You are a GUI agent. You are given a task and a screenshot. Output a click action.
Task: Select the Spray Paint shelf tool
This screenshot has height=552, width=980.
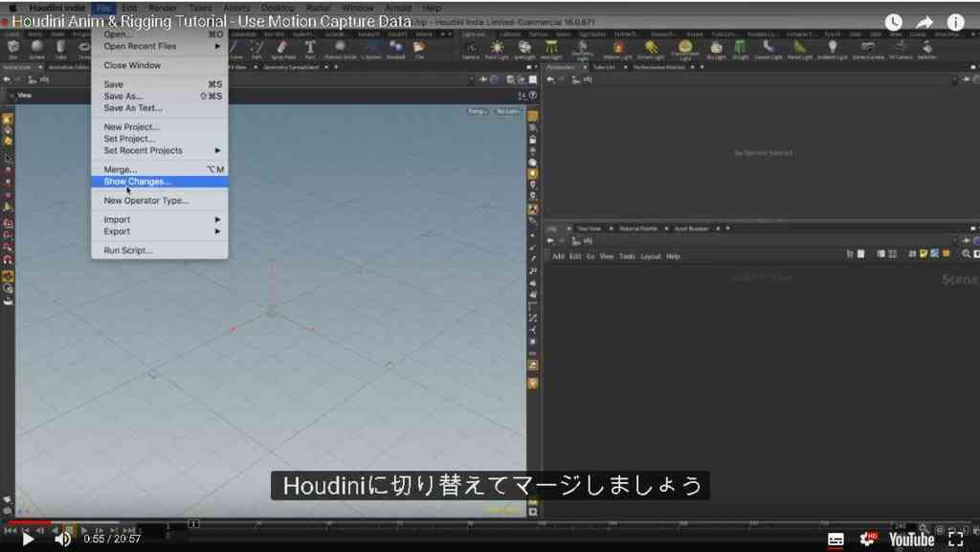pyautogui.click(x=282, y=49)
